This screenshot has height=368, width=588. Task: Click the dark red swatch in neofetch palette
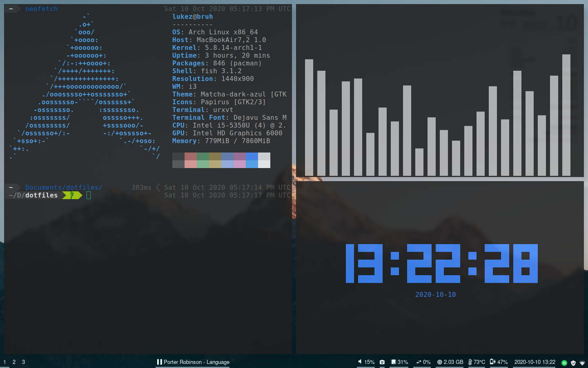191,156
